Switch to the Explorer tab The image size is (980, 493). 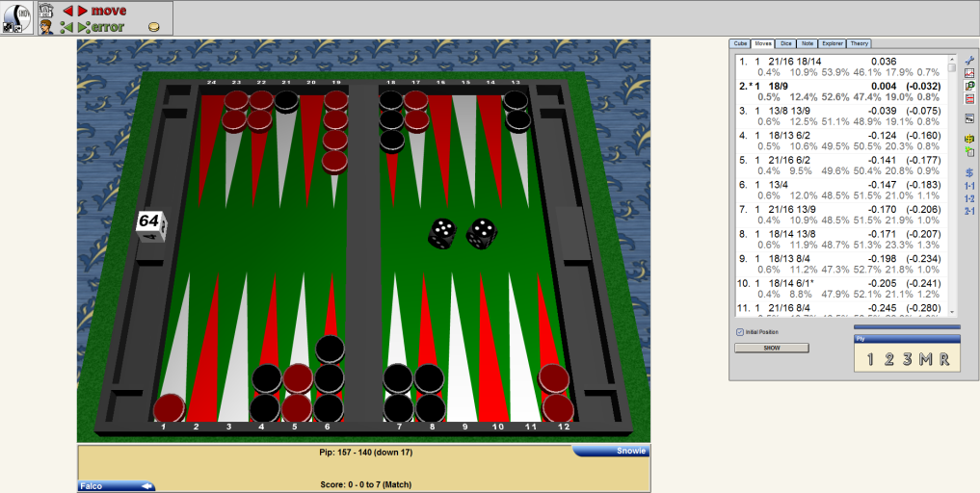point(833,43)
